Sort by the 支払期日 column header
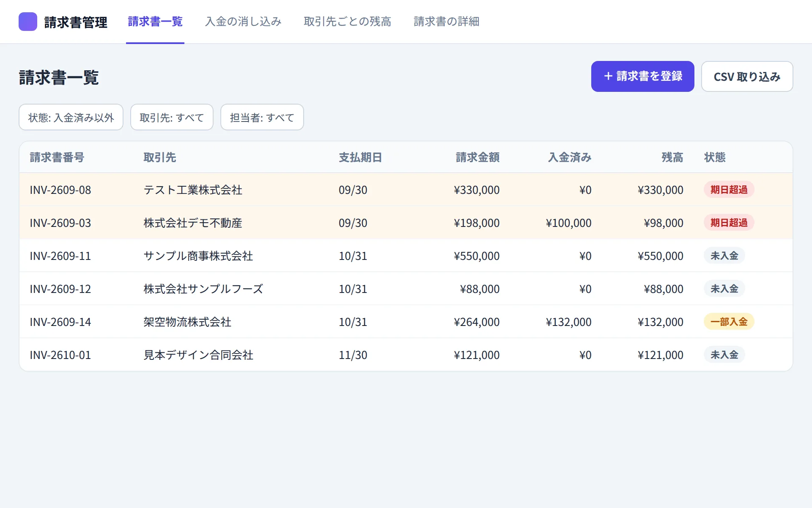 pos(360,157)
